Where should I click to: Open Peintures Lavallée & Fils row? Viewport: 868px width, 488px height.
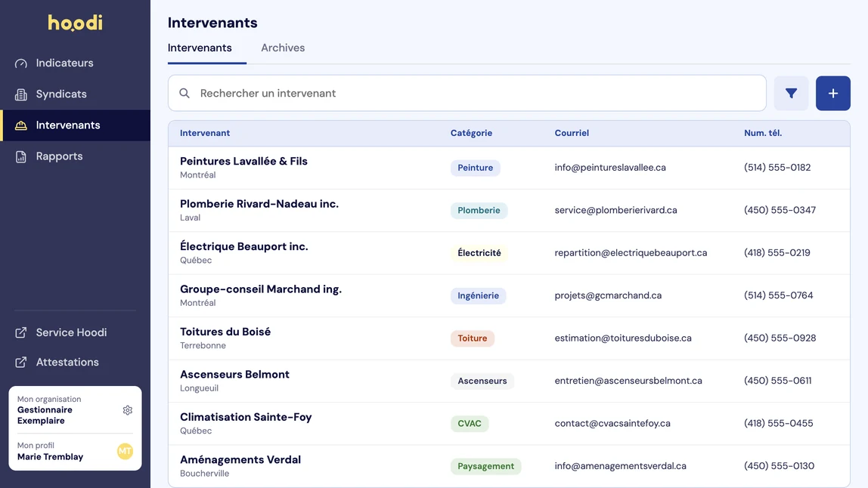coord(510,168)
